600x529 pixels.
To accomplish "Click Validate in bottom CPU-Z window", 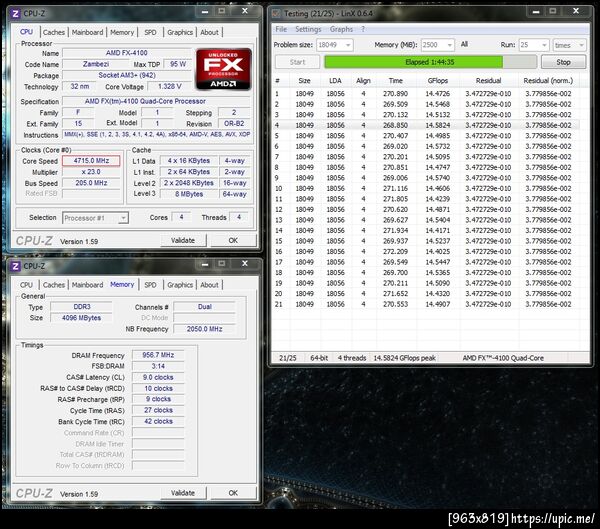I will 183,493.
